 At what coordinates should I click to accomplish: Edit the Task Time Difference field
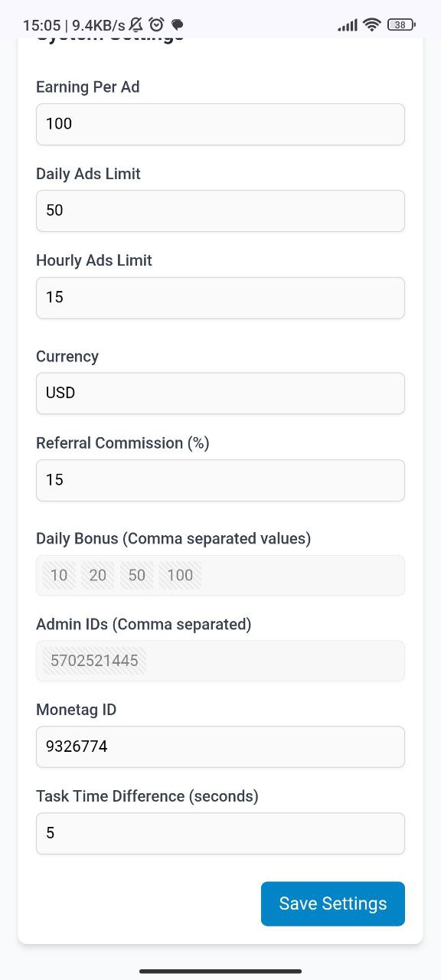220,833
